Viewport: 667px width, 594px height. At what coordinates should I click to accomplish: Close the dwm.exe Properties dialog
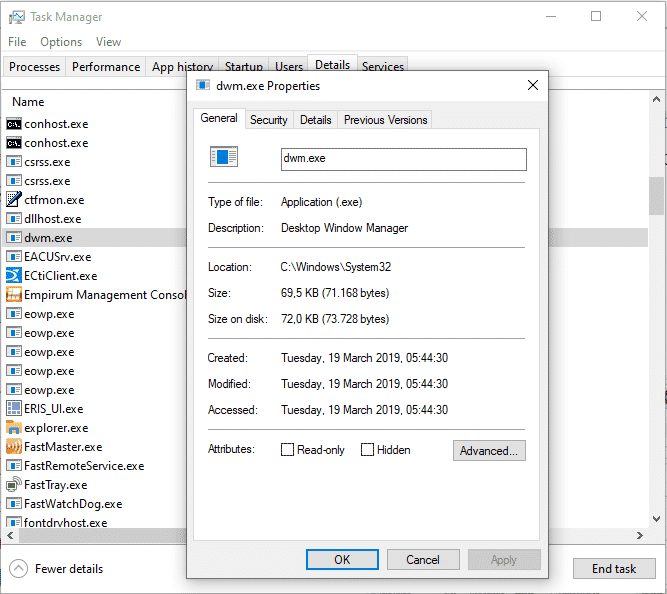[533, 85]
